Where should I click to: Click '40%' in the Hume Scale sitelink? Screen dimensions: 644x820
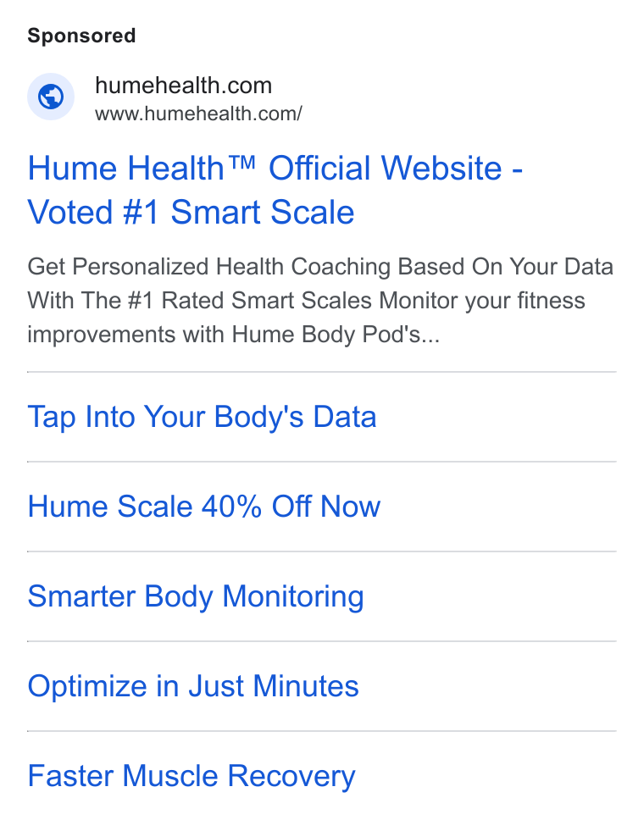pos(232,507)
